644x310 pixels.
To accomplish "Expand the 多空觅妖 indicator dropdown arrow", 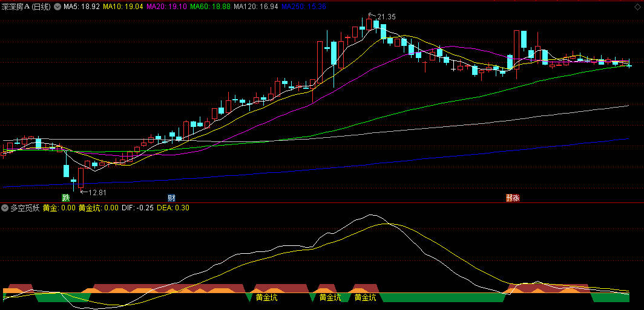I will 5,208.
